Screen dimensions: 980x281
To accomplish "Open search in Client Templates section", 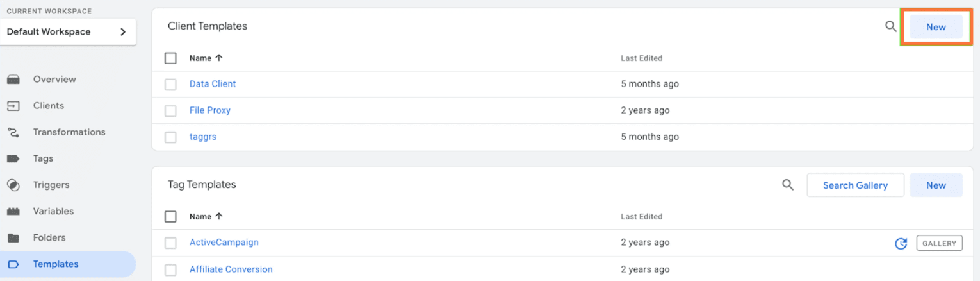I will (x=890, y=27).
